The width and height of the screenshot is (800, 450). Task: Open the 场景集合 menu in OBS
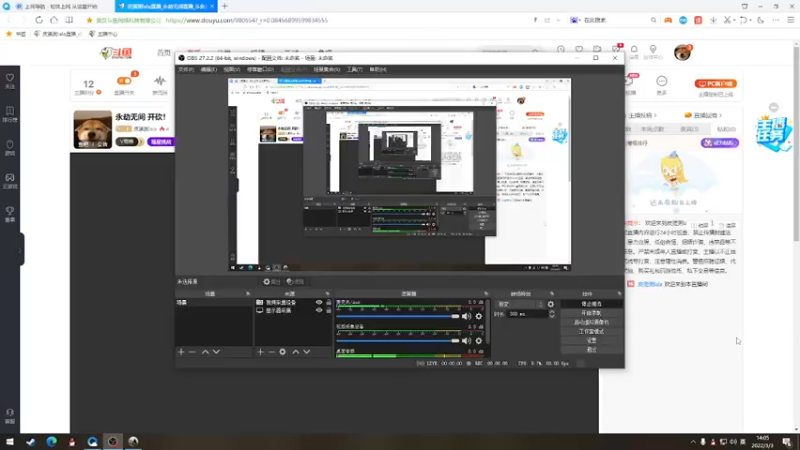(x=327, y=69)
